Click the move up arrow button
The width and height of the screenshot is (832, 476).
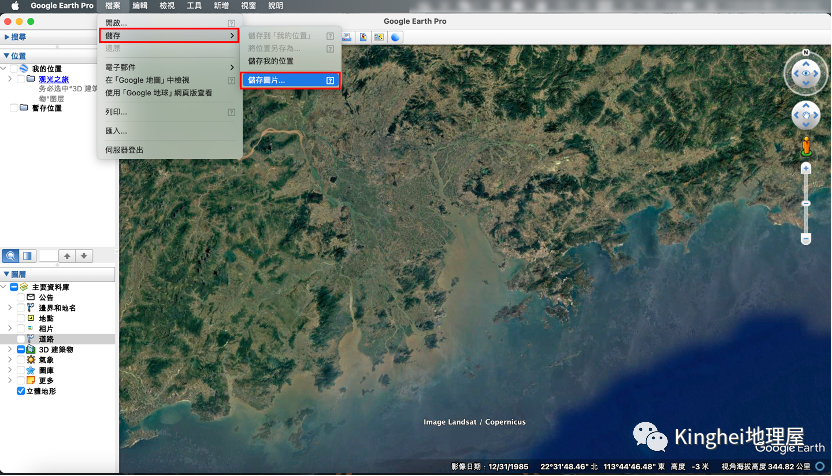[x=67, y=256]
